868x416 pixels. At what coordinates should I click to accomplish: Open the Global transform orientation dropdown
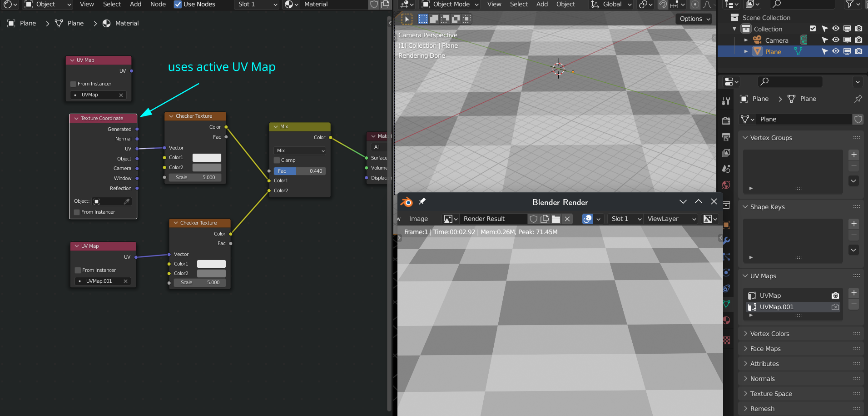point(611,5)
